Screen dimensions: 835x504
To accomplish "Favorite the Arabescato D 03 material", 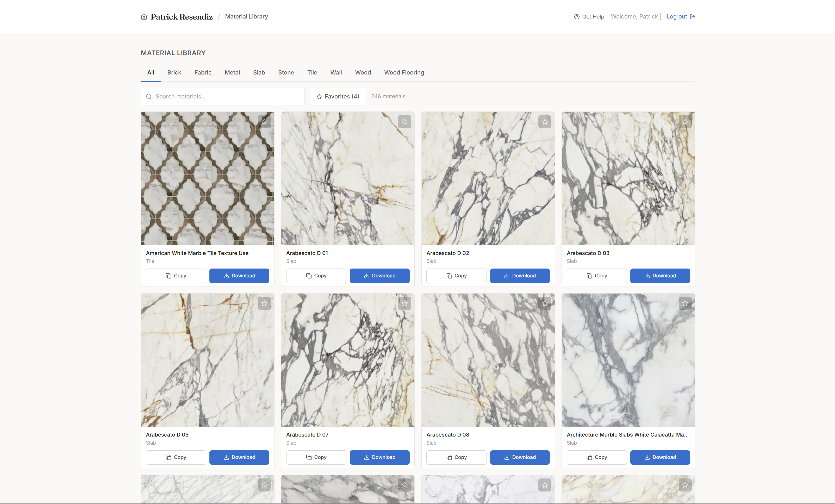I will point(685,121).
